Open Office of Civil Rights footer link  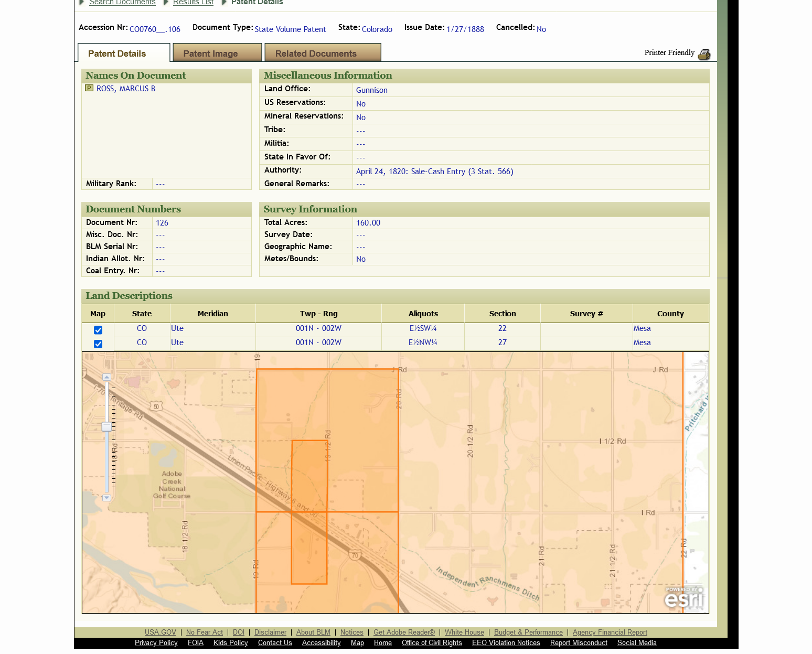(432, 642)
